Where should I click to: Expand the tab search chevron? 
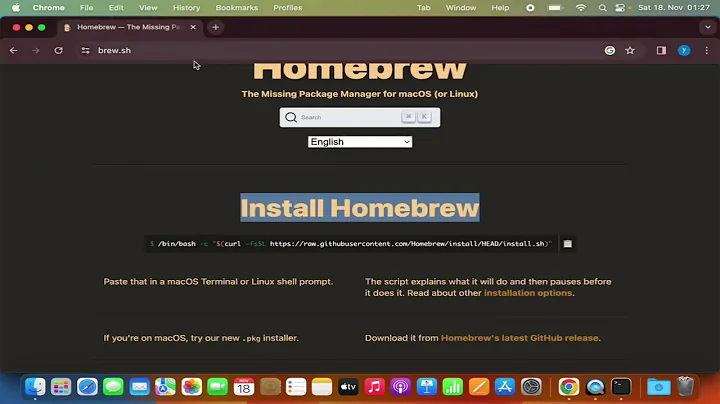708,27
